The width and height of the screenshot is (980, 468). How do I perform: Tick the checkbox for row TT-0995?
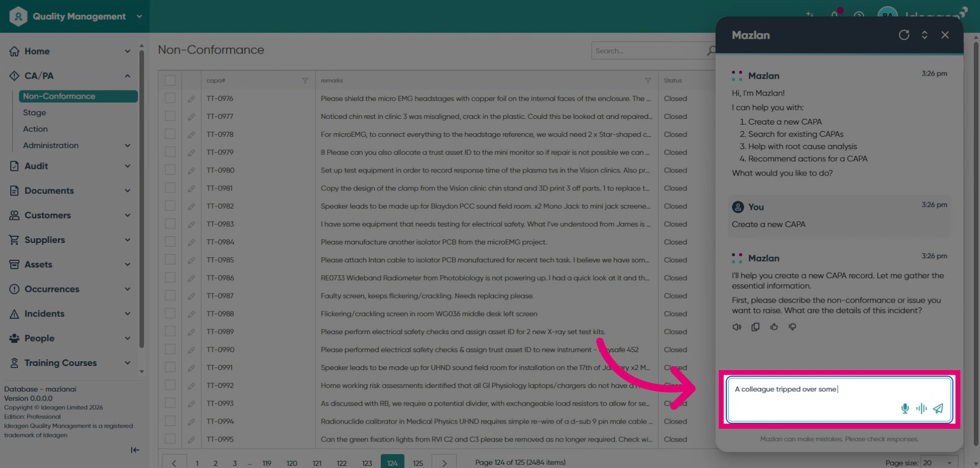point(170,438)
